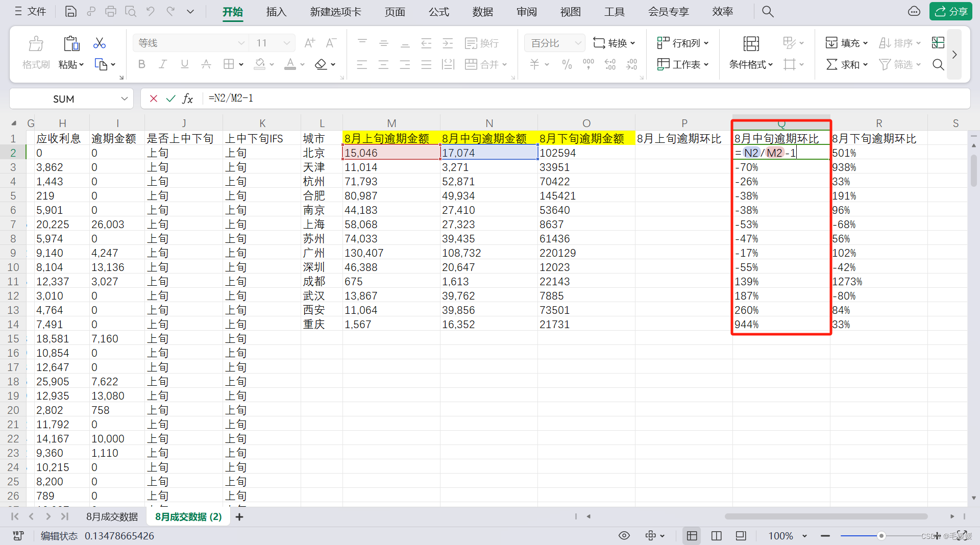Click the Thousands separator icon

point(589,64)
